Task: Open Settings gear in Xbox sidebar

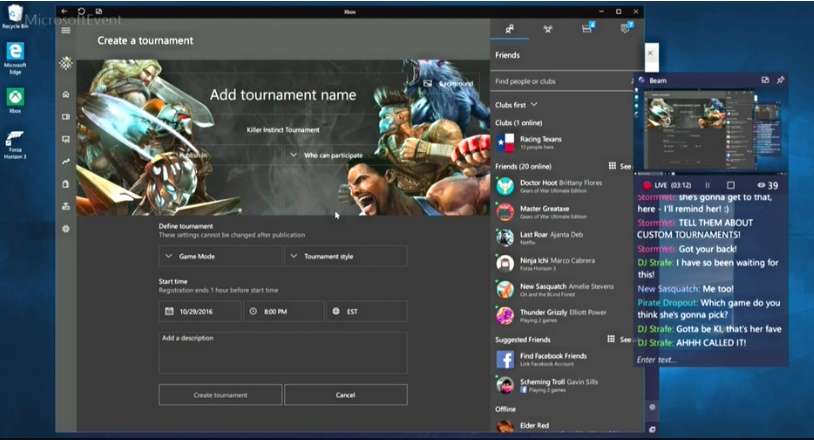Action: point(66,229)
